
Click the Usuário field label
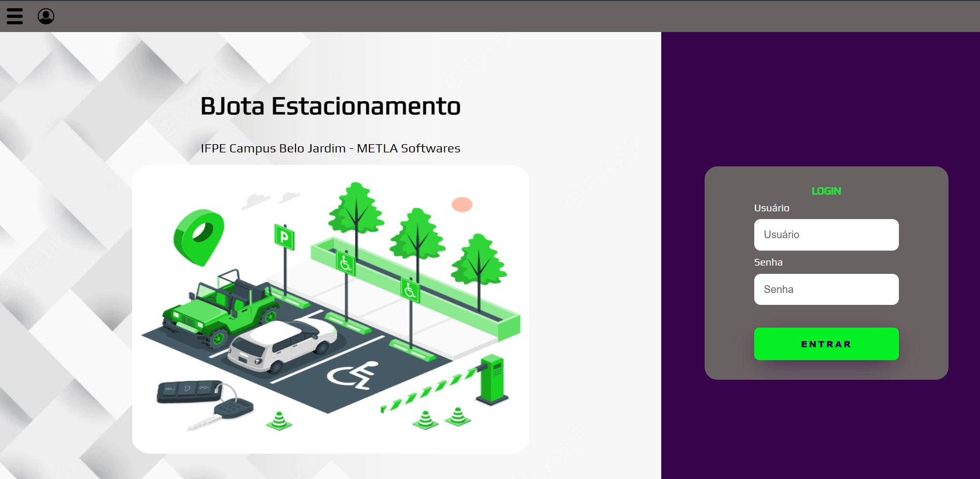772,208
